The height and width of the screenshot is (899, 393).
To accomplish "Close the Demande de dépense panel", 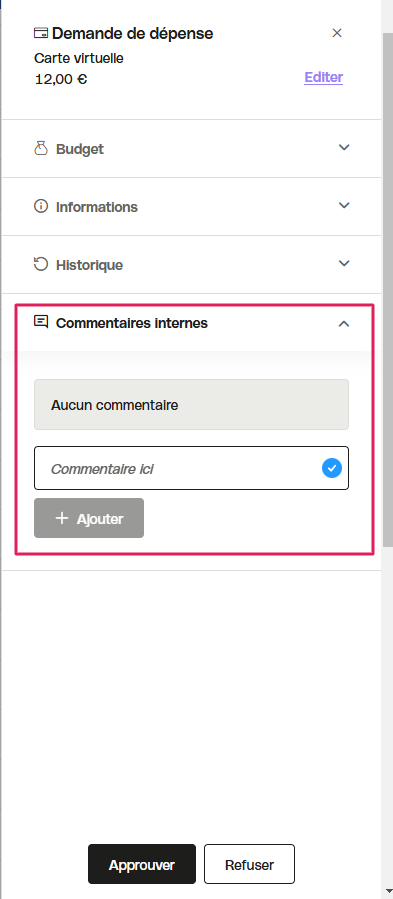I will point(337,33).
